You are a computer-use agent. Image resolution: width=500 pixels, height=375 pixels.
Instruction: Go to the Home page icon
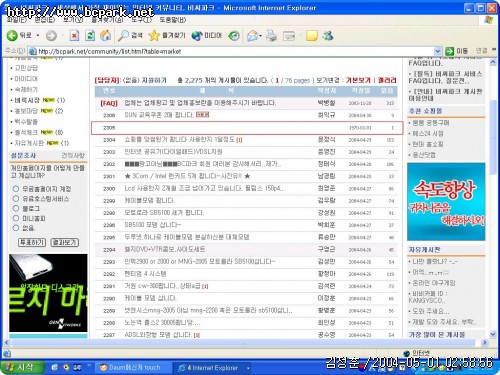[106, 35]
